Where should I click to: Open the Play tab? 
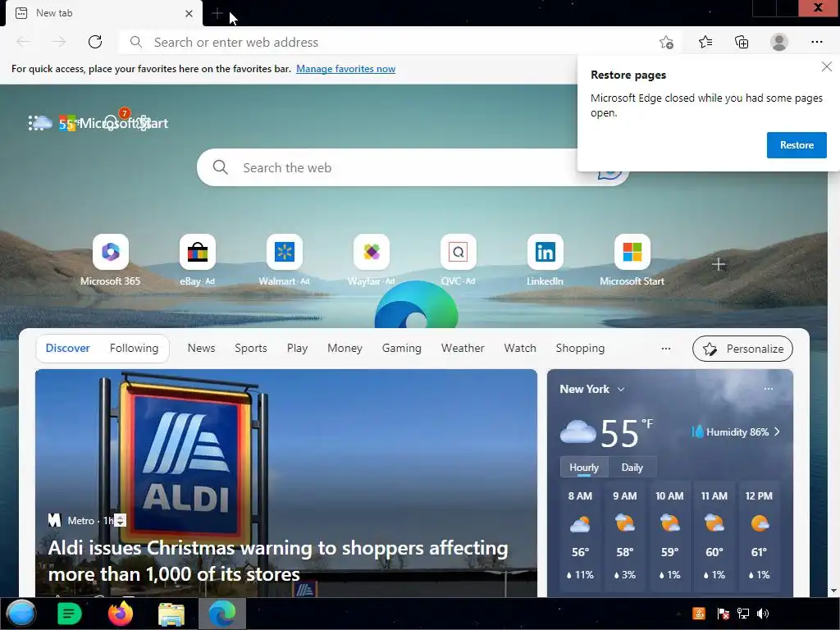(x=297, y=348)
